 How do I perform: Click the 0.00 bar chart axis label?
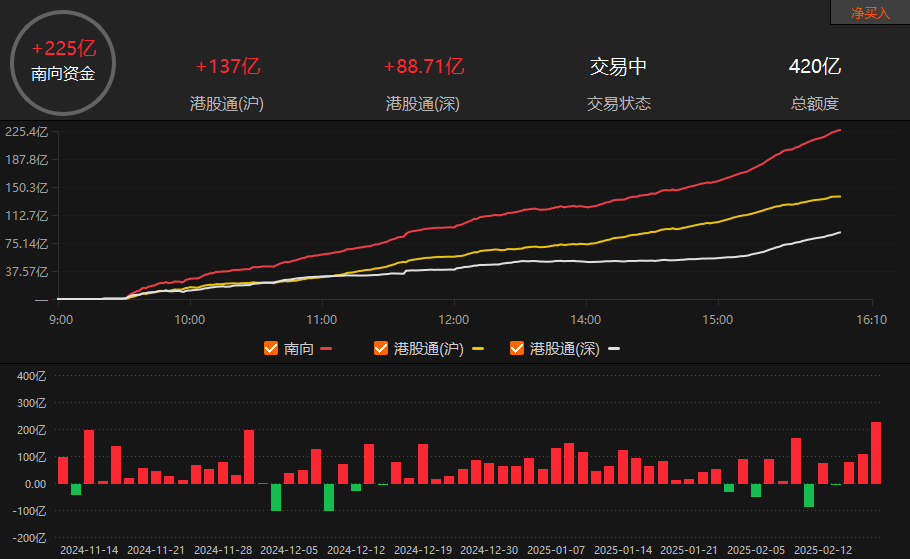[35, 484]
